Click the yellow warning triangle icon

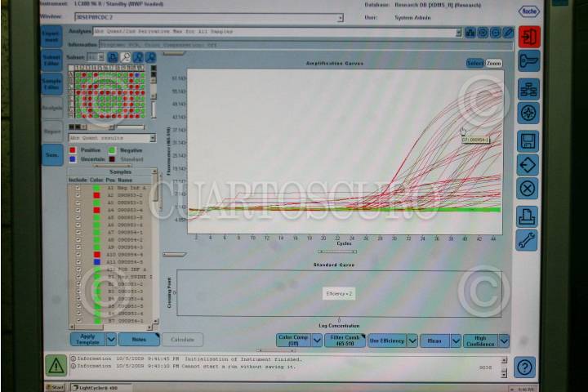pos(56,365)
